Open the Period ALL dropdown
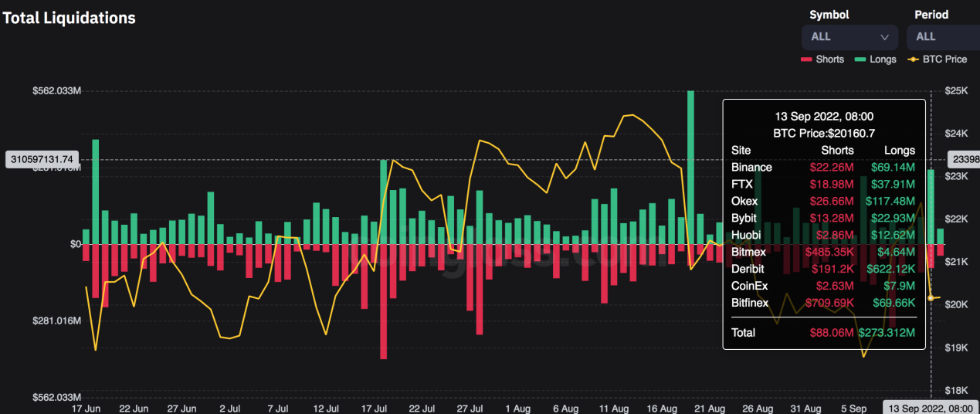Viewport: 980px width, 414px height. tap(943, 36)
